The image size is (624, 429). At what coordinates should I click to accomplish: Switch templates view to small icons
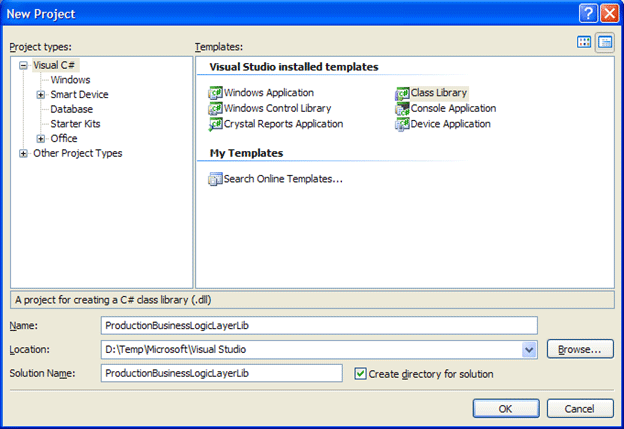click(x=605, y=42)
